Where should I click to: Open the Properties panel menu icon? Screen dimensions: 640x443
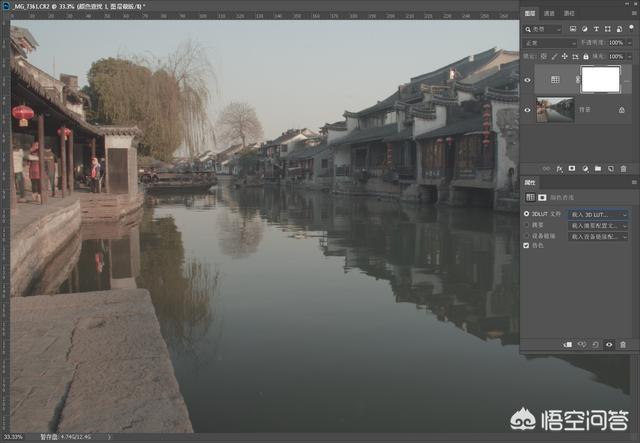pos(634,183)
